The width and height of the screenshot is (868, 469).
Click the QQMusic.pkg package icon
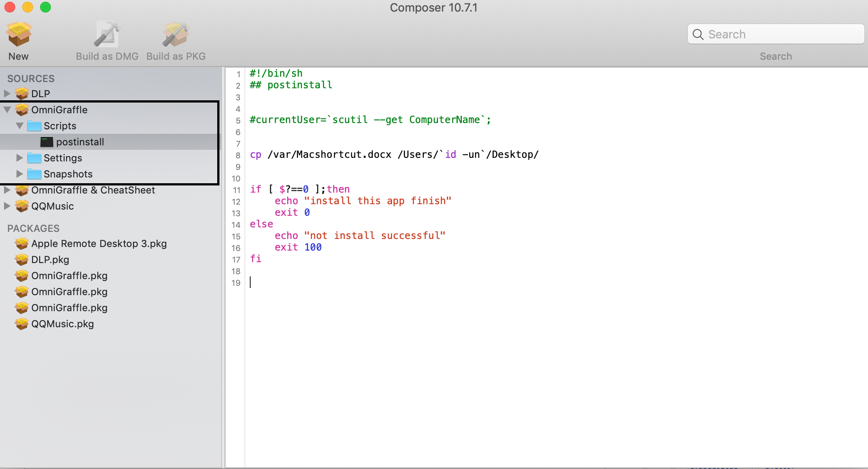click(22, 324)
